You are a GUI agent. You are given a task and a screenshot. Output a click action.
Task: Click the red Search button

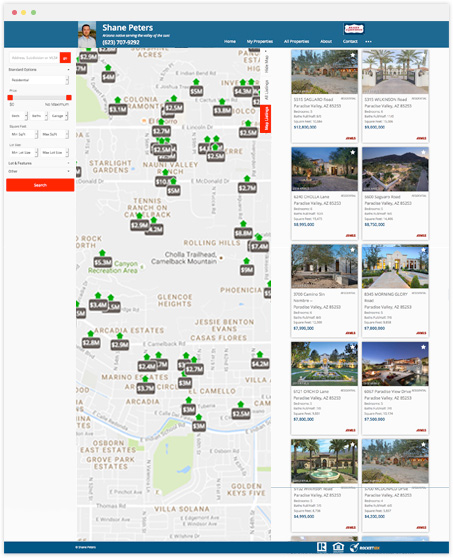tap(40, 185)
